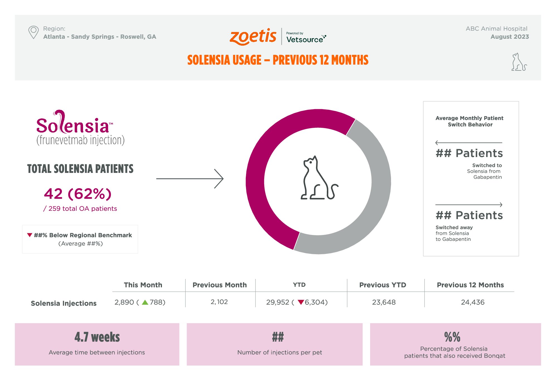Click the Zoetis logo
556x392 pixels.
(x=253, y=37)
